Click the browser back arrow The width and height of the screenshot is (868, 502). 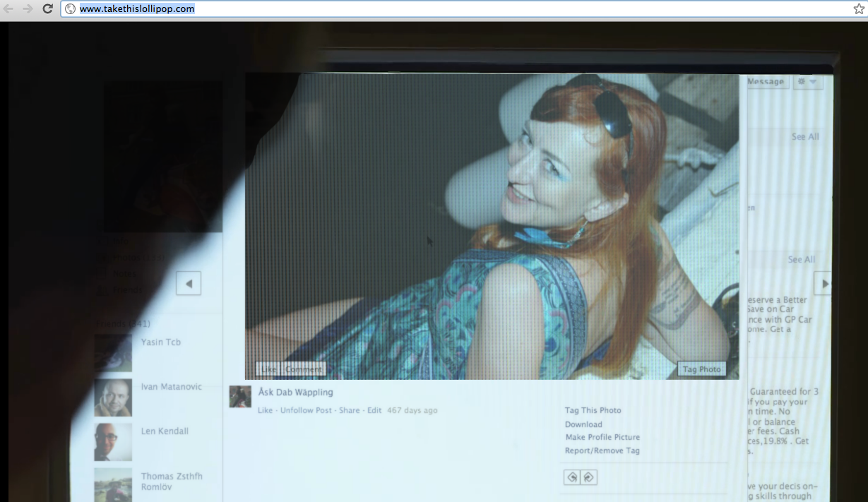pyautogui.click(x=8, y=9)
